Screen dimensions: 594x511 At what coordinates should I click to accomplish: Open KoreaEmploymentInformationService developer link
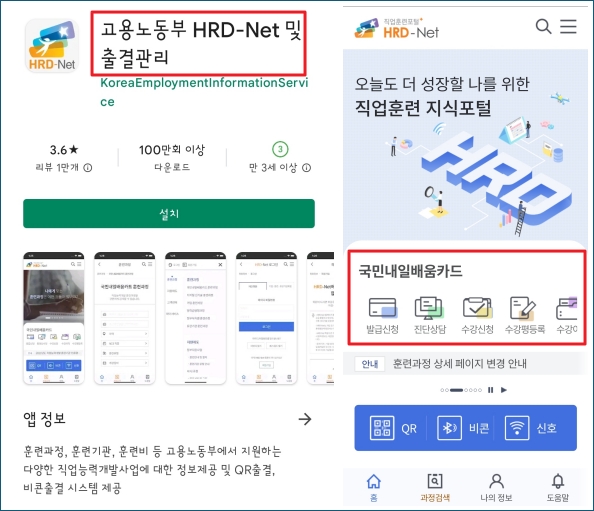(x=204, y=92)
